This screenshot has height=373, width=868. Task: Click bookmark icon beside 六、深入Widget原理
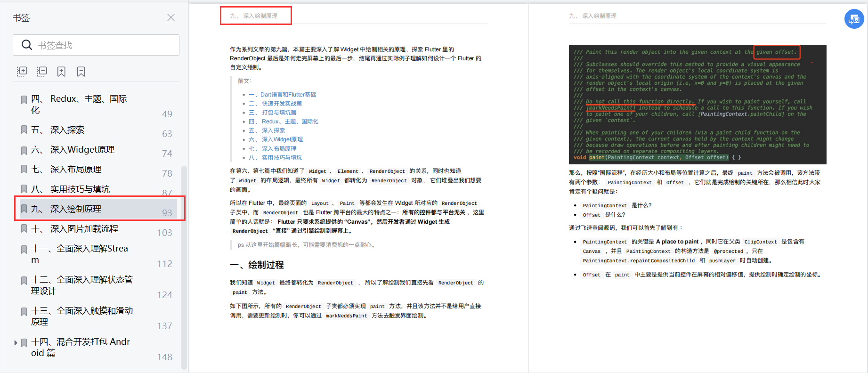point(24,150)
